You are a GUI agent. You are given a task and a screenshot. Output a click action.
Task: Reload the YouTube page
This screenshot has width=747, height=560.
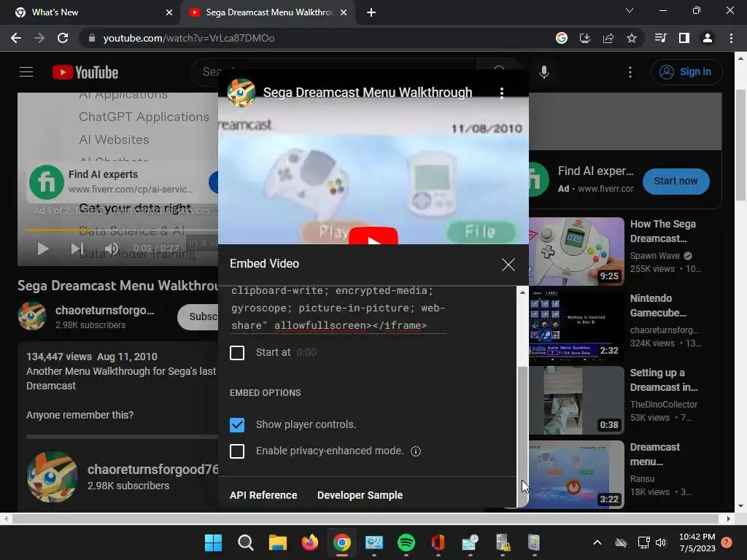click(63, 38)
